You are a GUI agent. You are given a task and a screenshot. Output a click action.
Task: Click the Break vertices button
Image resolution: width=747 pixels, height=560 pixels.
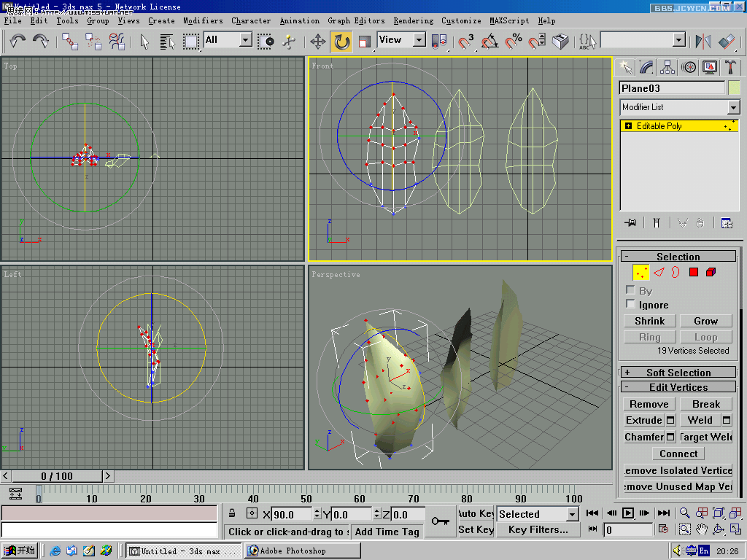pos(705,404)
